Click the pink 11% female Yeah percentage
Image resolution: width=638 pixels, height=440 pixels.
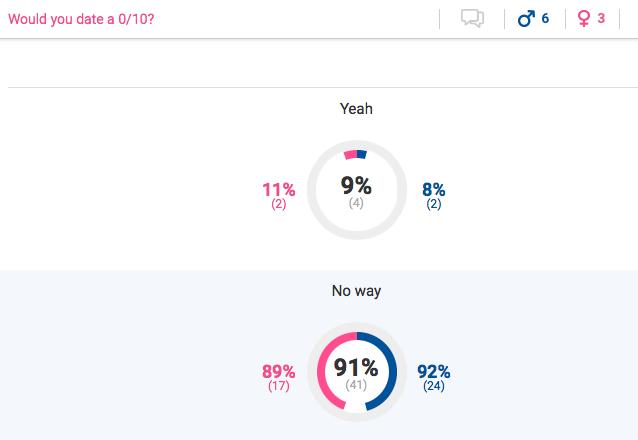[x=279, y=190]
